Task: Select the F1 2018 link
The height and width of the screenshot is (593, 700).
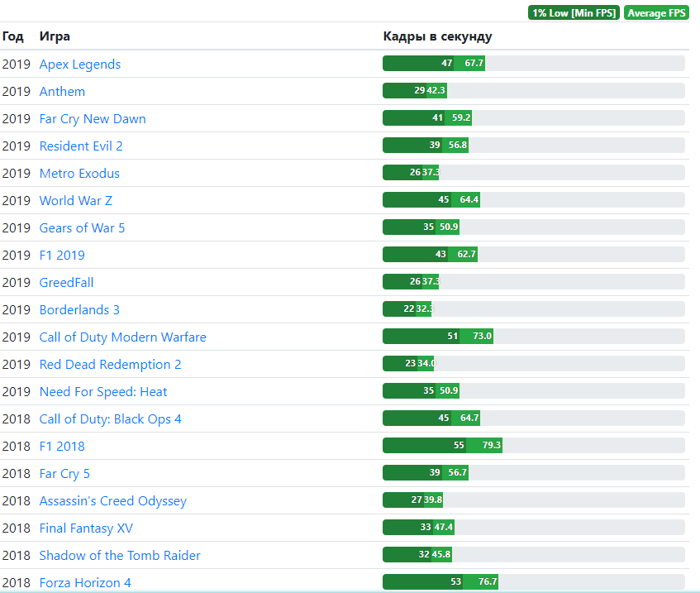Action: [62, 447]
